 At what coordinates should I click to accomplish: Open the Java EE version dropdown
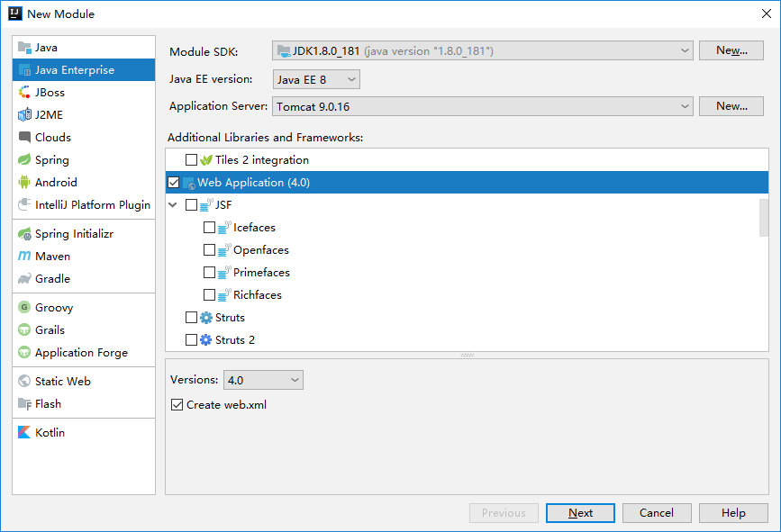pos(316,79)
